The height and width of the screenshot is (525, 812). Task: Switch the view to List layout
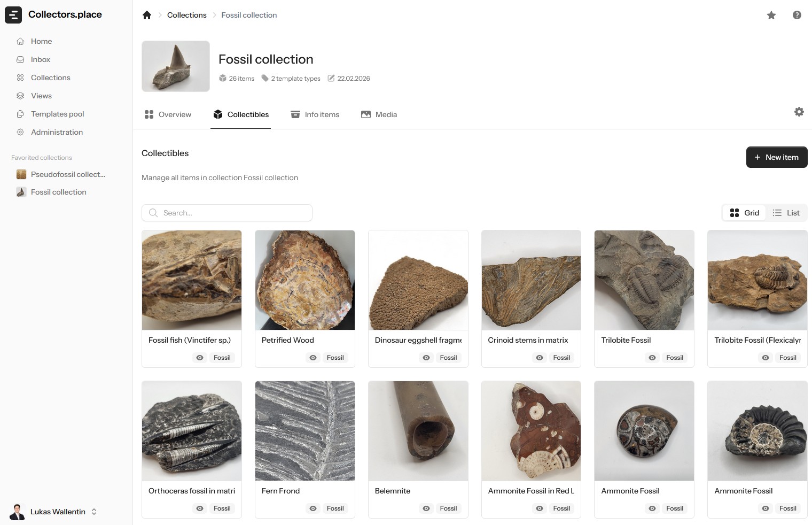pos(786,213)
